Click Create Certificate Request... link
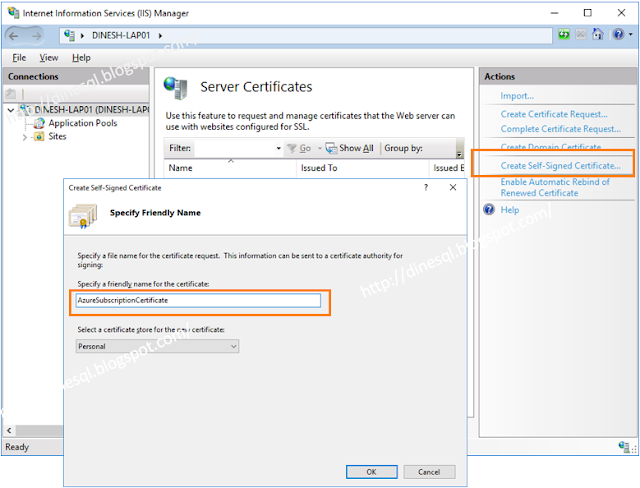Image resolution: width=640 pixels, height=488 pixels. tap(554, 114)
